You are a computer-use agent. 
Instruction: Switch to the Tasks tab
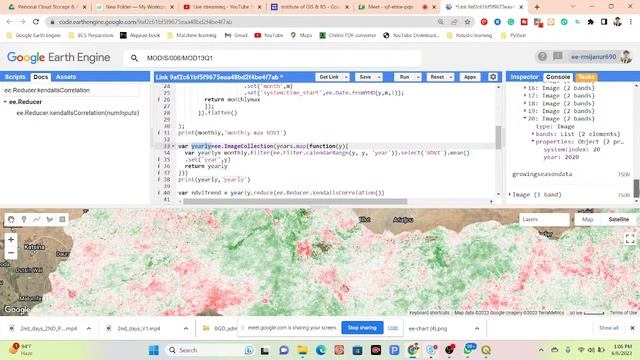586,77
